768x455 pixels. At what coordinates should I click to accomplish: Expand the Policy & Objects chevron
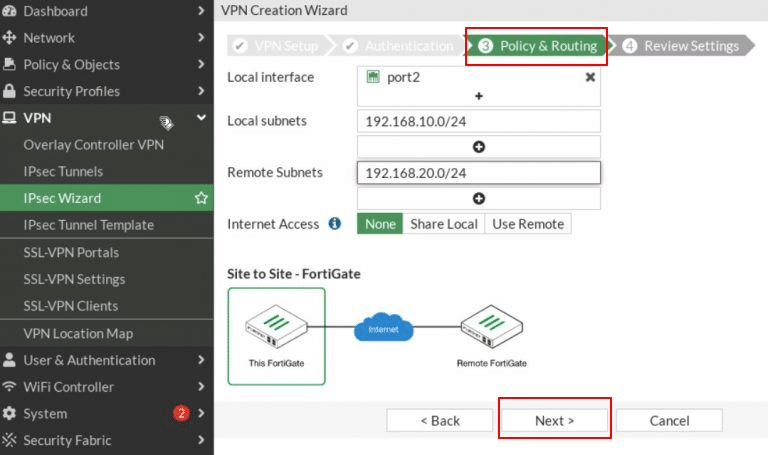point(201,64)
